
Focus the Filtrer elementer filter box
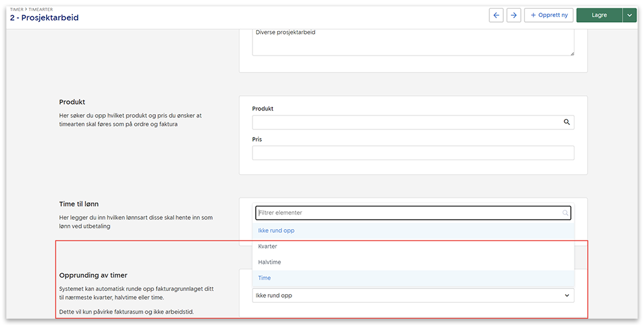tap(407, 213)
